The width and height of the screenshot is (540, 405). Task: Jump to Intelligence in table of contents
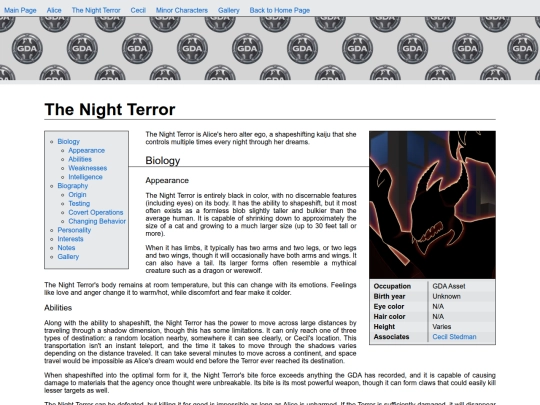85,177
